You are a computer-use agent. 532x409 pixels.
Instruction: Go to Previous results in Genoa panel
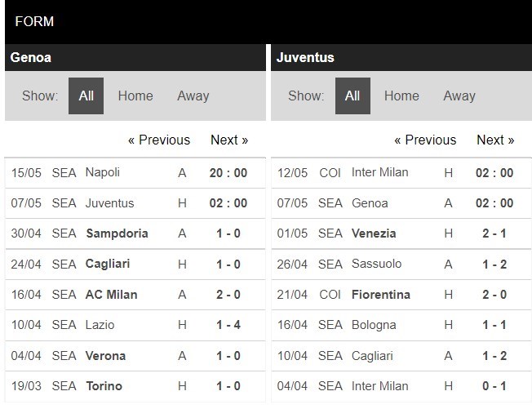[159, 140]
